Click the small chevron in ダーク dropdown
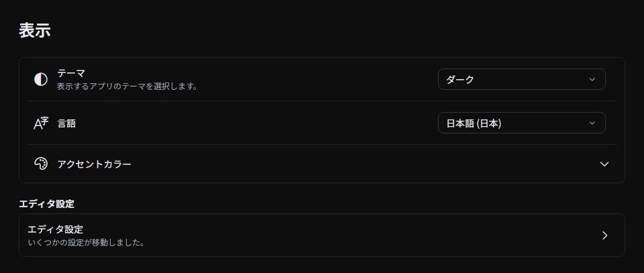Screen dimensions: 644x273 pyautogui.click(x=592, y=79)
